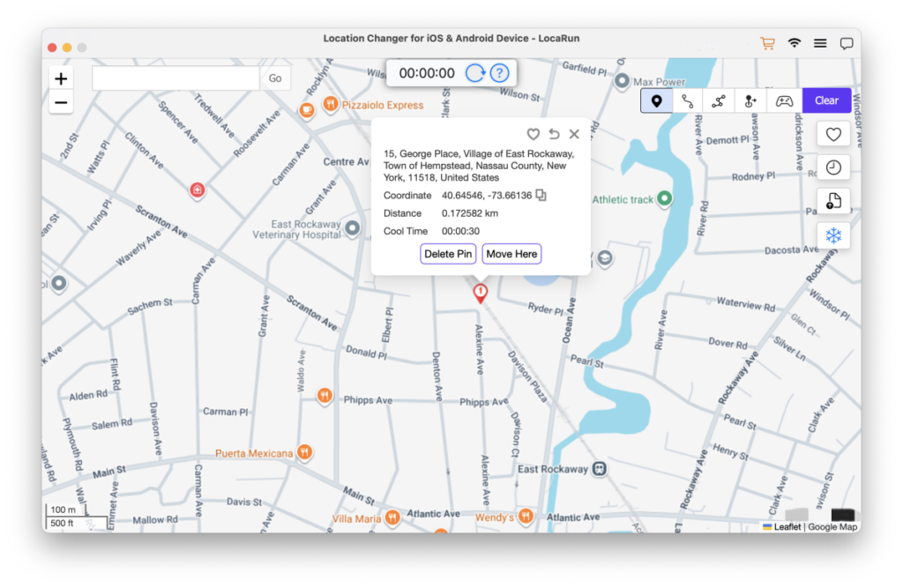Focus the location search field

coord(175,78)
